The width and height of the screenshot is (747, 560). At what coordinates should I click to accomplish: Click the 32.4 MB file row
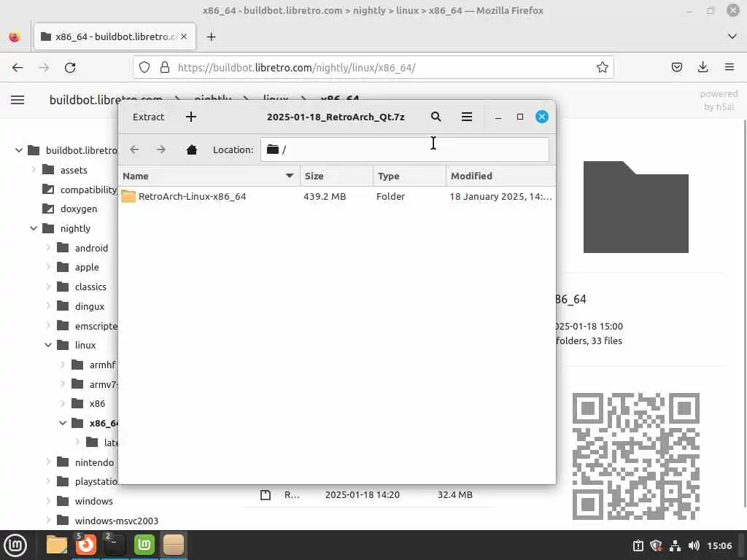click(367, 495)
